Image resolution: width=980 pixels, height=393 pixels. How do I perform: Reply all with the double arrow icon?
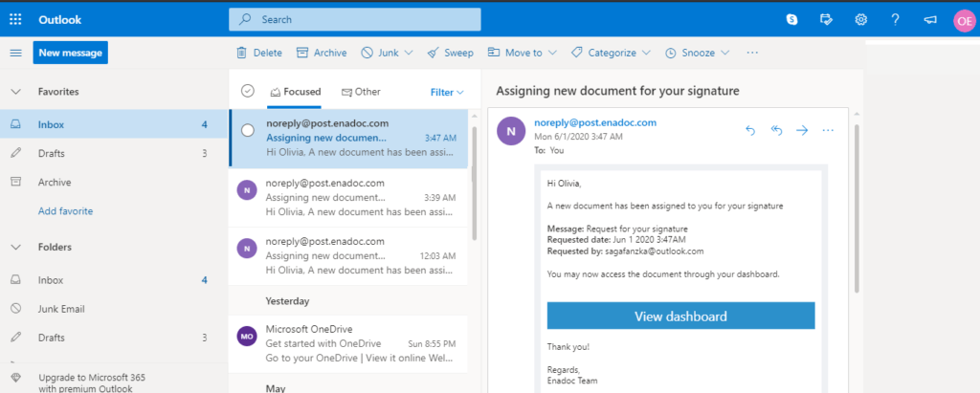[776, 130]
